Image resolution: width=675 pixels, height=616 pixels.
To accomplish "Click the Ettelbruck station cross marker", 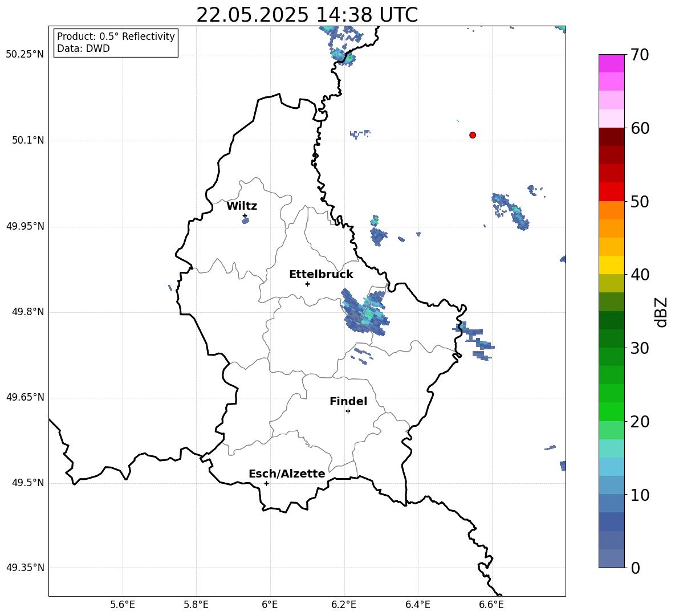I will pyautogui.click(x=307, y=284).
